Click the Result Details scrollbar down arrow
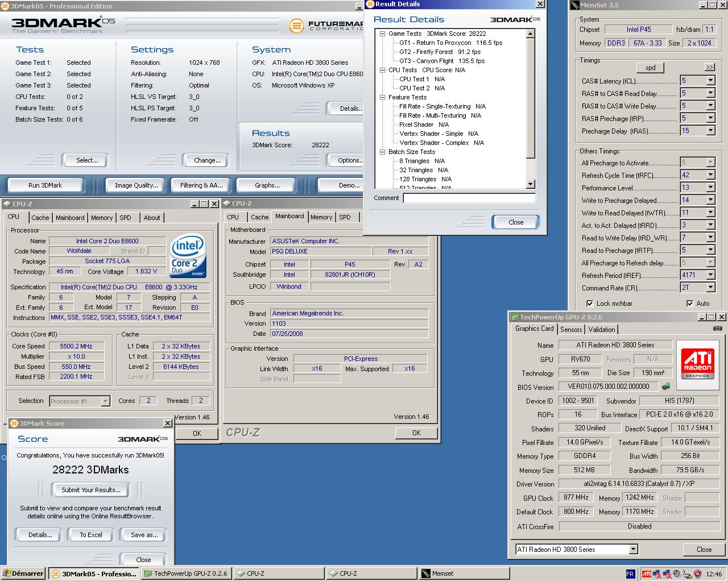 [x=531, y=184]
